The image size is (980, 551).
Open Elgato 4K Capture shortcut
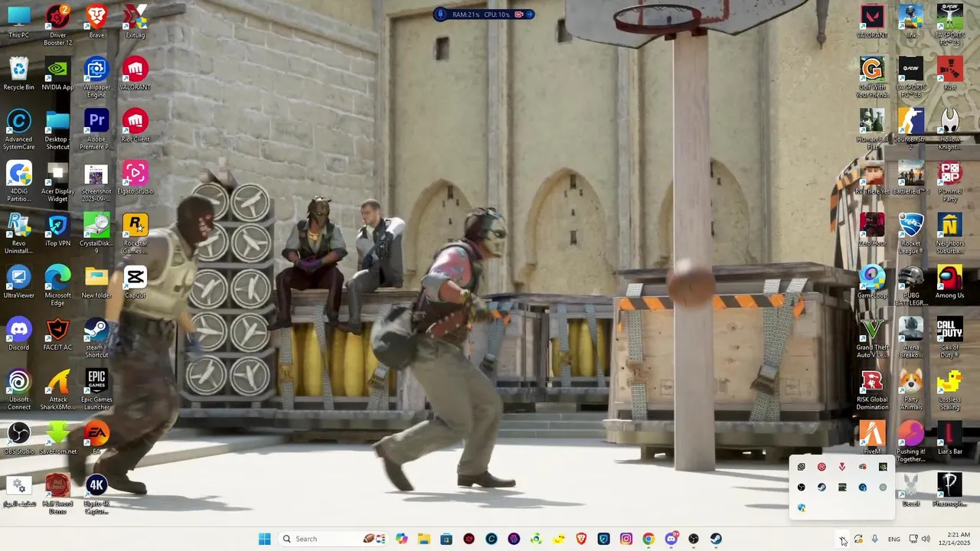[96, 494]
